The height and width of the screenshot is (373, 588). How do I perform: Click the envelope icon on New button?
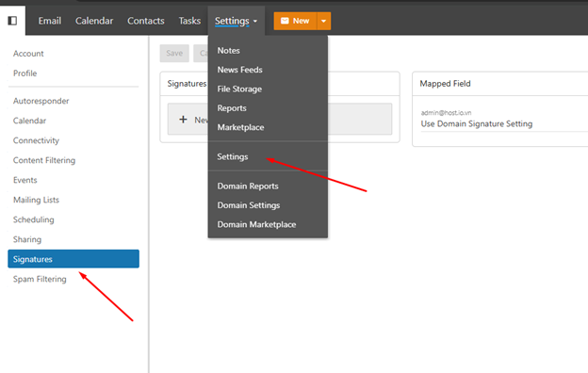[285, 21]
